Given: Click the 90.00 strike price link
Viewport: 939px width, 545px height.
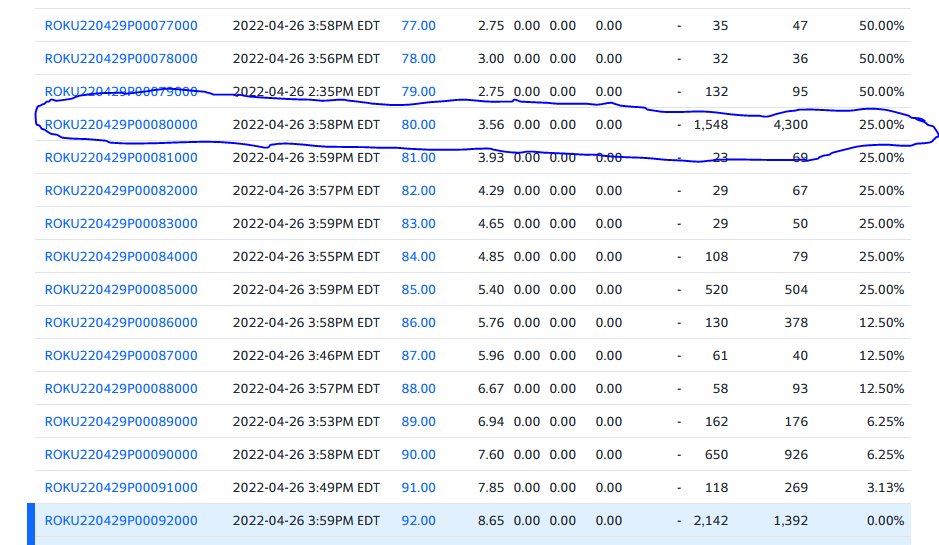Looking at the screenshot, I should coord(419,455).
